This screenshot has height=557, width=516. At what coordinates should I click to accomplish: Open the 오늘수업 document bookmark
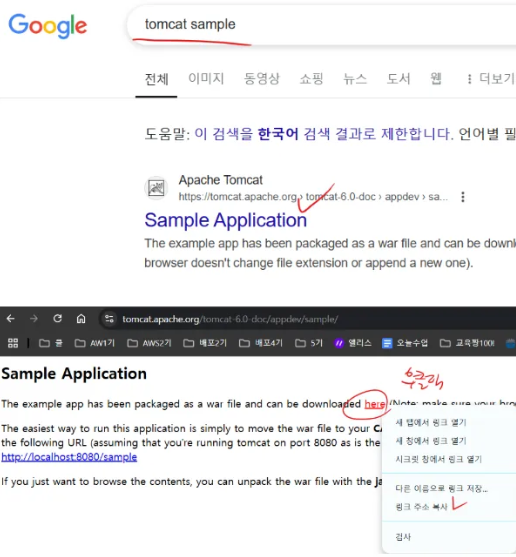(x=405, y=343)
